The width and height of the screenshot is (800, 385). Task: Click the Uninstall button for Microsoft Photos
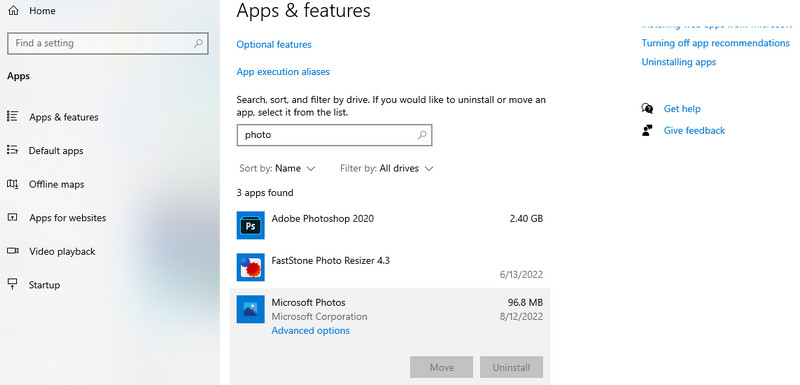511,367
